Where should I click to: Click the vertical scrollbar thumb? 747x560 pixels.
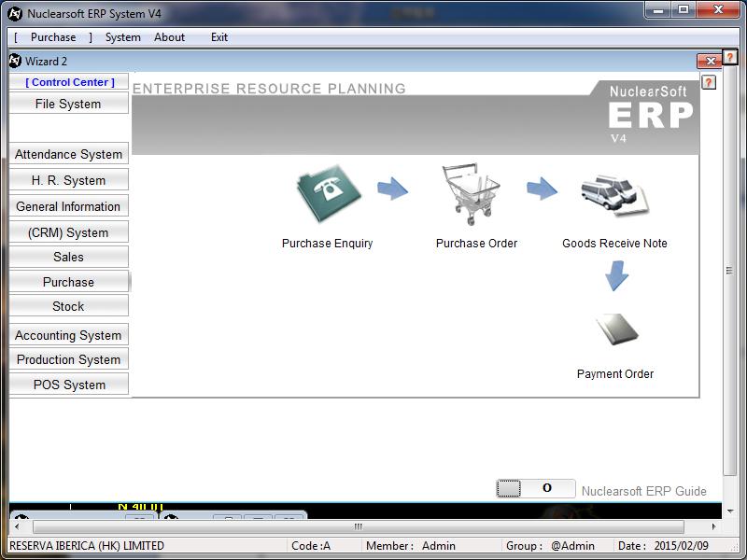(729, 271)
